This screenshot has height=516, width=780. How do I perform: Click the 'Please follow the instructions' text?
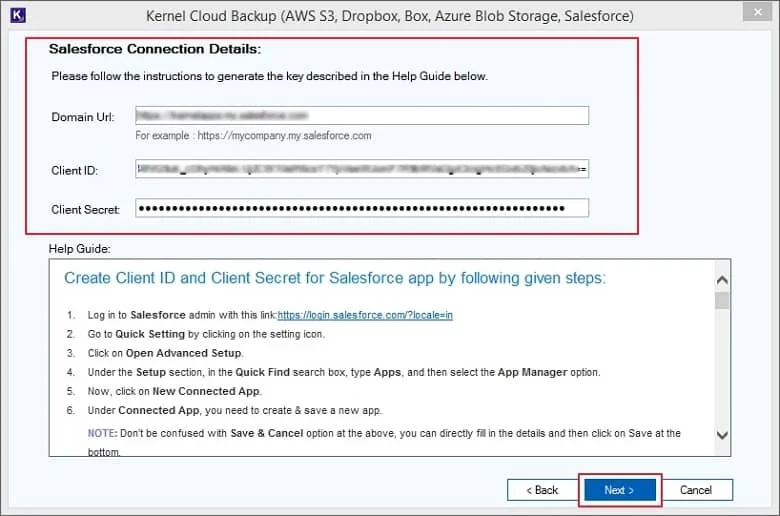[270, 76]
